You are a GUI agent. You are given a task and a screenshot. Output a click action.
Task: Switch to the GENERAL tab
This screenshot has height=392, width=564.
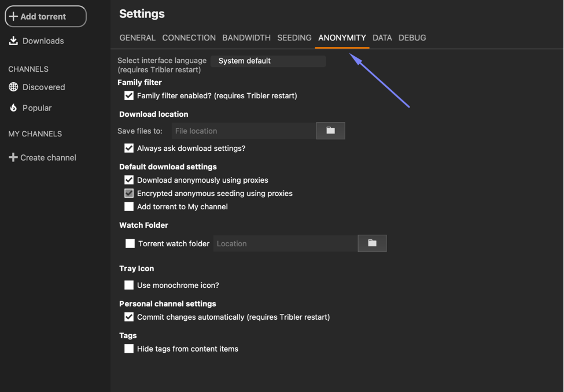[137, 38]
